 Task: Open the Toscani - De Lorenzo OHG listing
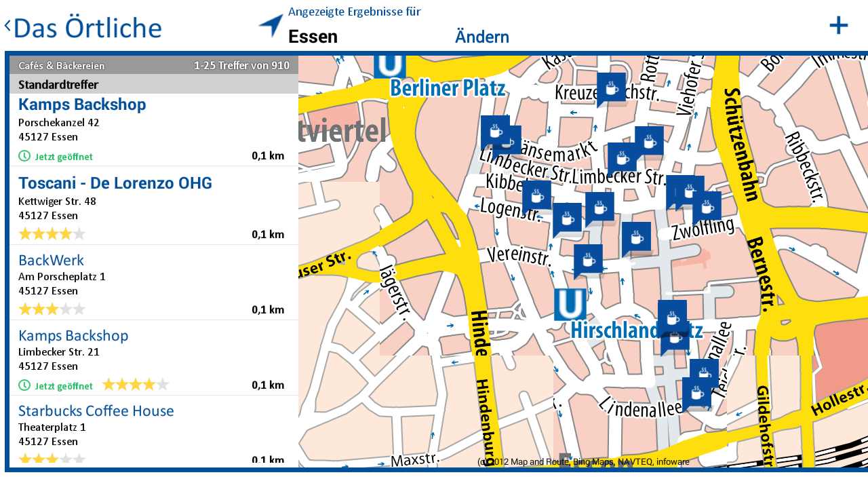(x=114, y=183)
